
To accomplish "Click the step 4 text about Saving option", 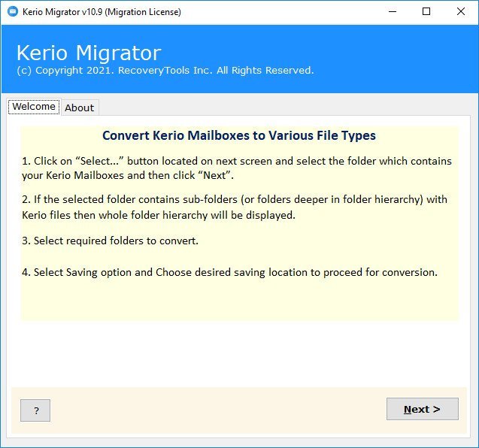I will tap(229, 272).
